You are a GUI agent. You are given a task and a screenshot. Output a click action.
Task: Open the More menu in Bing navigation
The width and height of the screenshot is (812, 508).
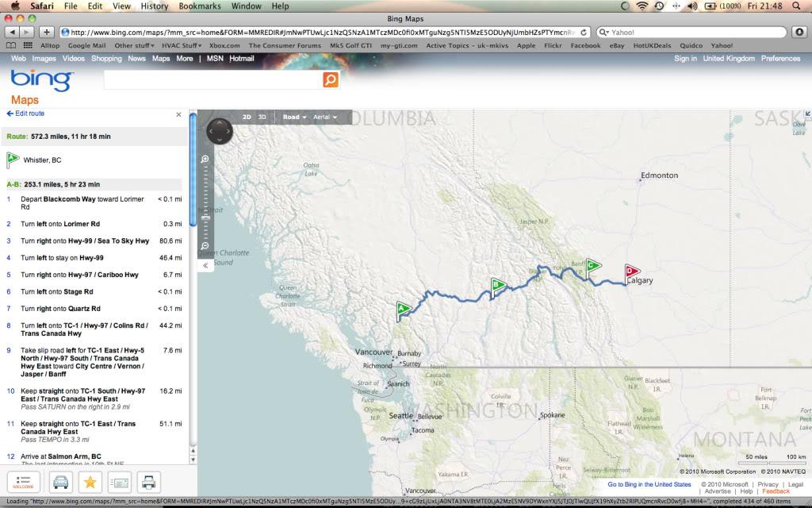[184, 59]
